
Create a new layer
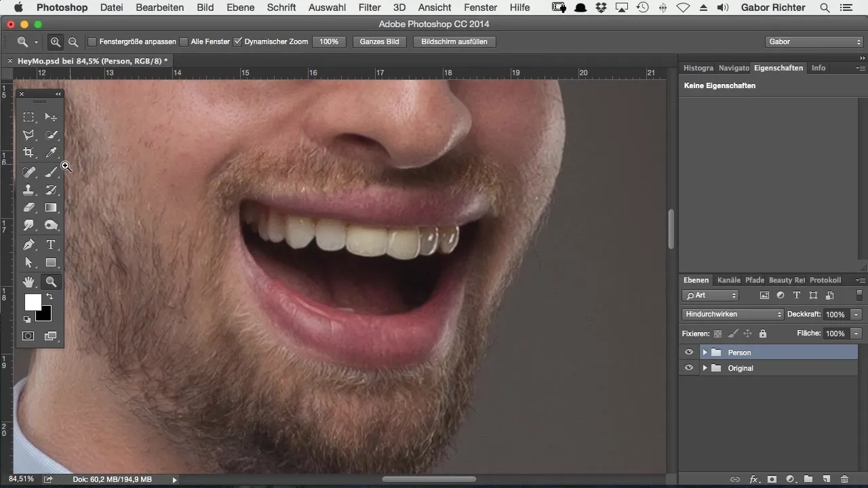(x=827, y=479)
